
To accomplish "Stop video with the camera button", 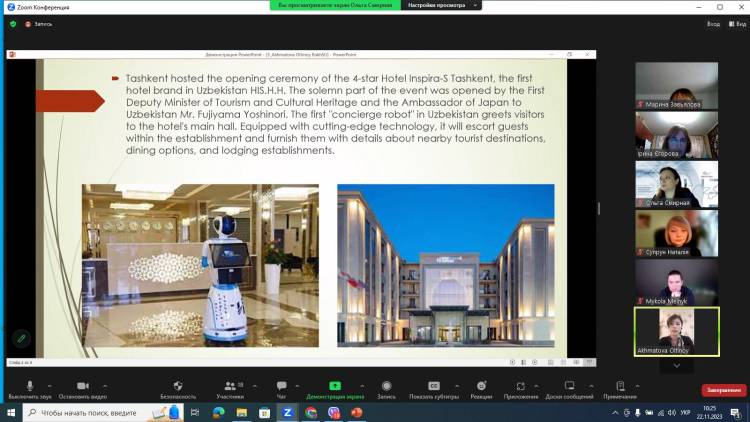I will coord(82,386).
